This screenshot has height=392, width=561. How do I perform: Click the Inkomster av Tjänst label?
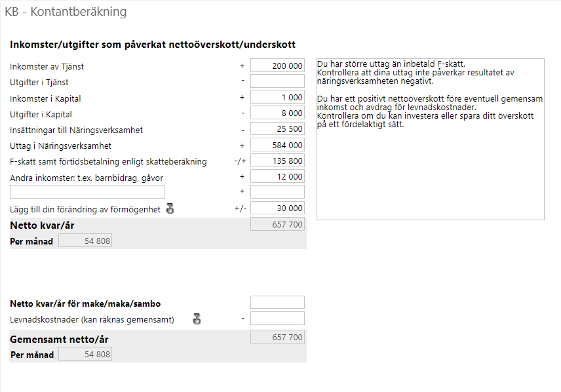pyautogui.click(x=47, y=67)
